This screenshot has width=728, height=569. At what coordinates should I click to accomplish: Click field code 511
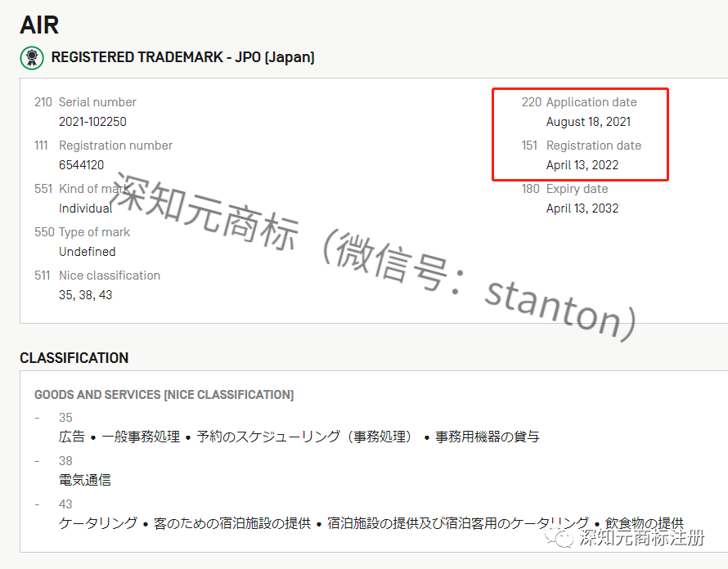point(42,276)
